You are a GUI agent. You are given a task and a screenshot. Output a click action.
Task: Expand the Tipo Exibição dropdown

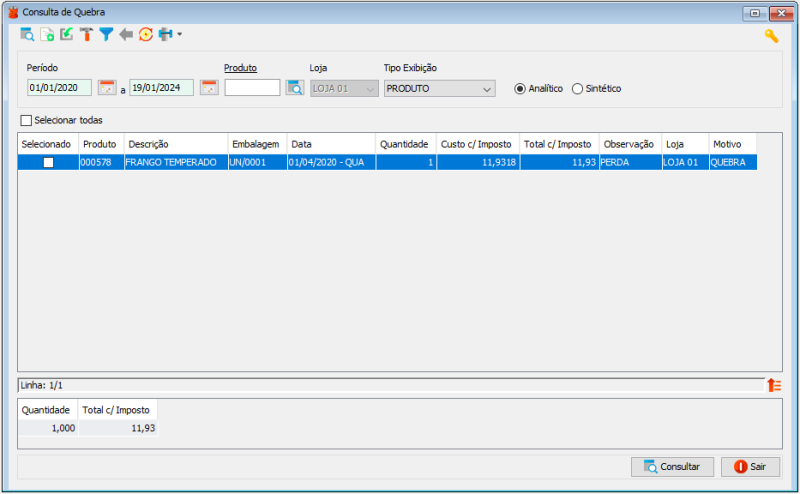tap(486, 89)
